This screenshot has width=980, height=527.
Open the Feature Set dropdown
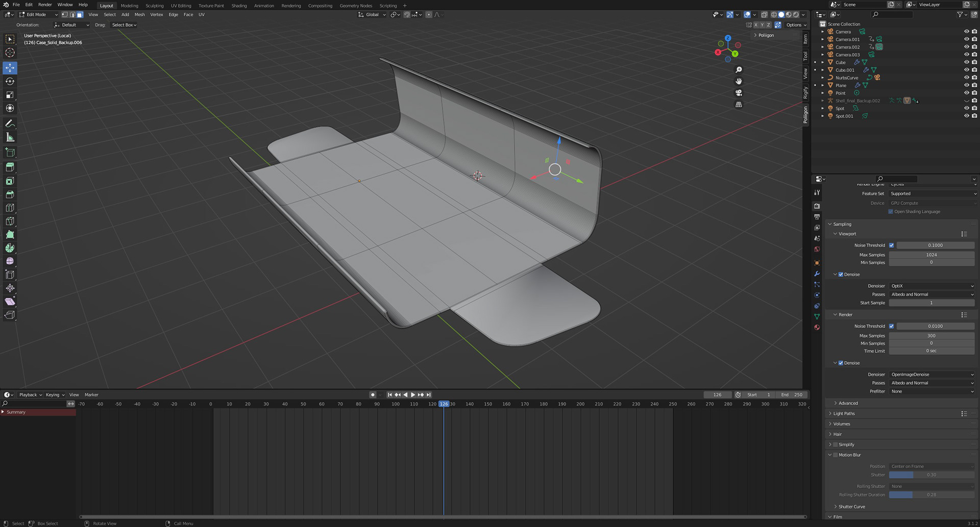coord(933,194)
